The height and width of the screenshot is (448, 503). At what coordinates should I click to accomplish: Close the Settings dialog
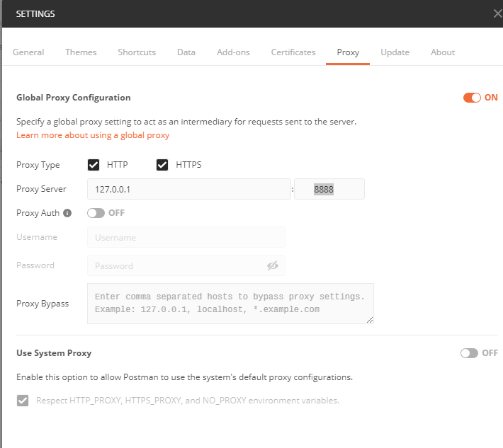pos(497,13)
